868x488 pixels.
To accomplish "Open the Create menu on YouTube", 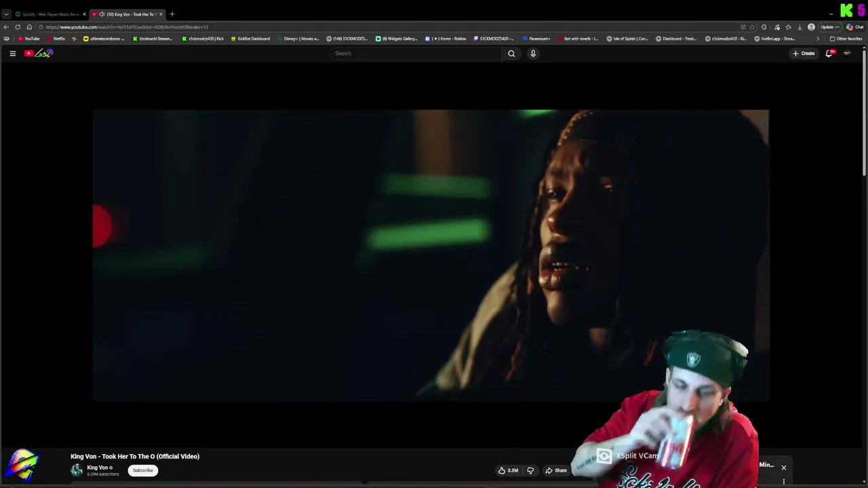I will coord(804,54).
